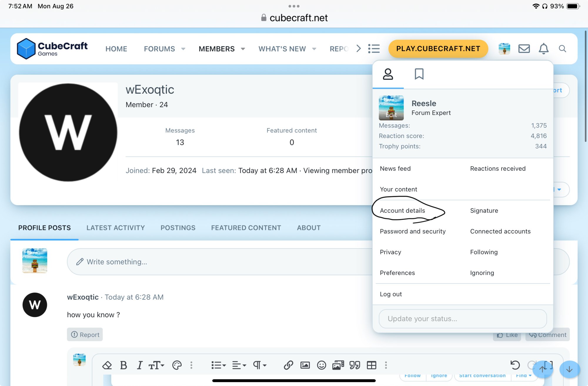
Task: Expand the Members dropdown arrow
Action: 243,49
